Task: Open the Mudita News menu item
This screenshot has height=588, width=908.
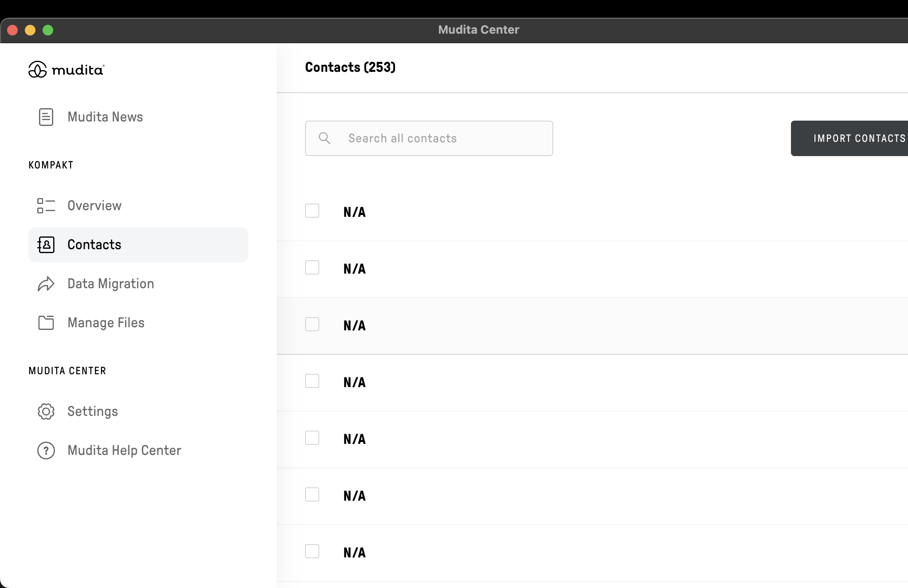Action: [105, 117]
